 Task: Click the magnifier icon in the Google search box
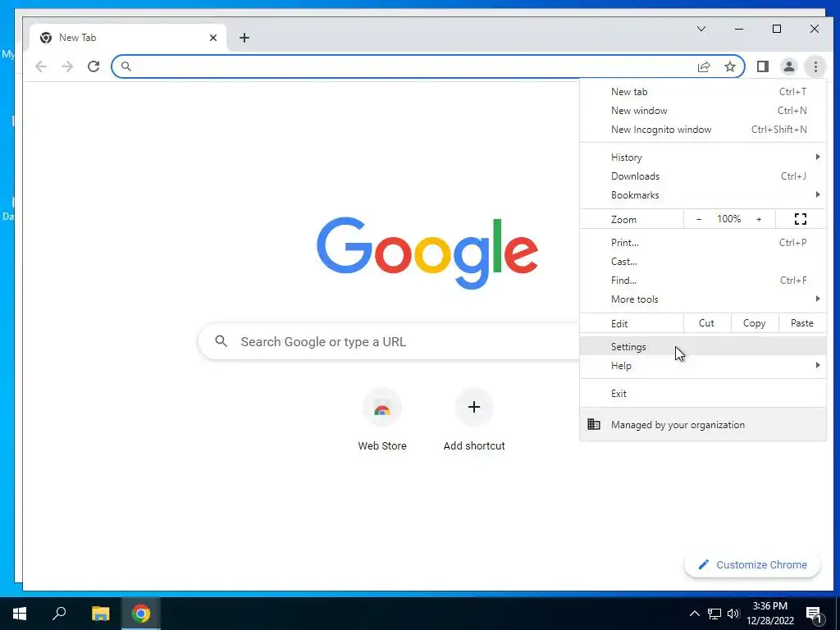[221, 340]
